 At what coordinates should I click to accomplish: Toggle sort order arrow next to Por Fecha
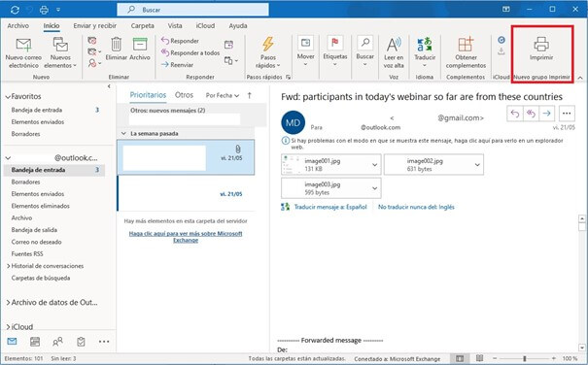tap(250, 95)
